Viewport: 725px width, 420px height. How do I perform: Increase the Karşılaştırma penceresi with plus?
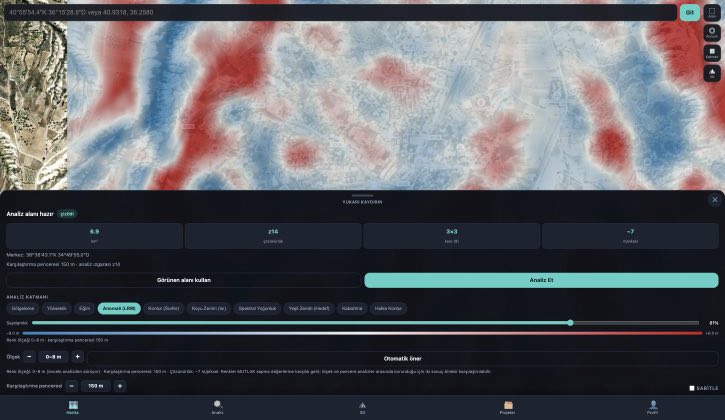[120, 386]
